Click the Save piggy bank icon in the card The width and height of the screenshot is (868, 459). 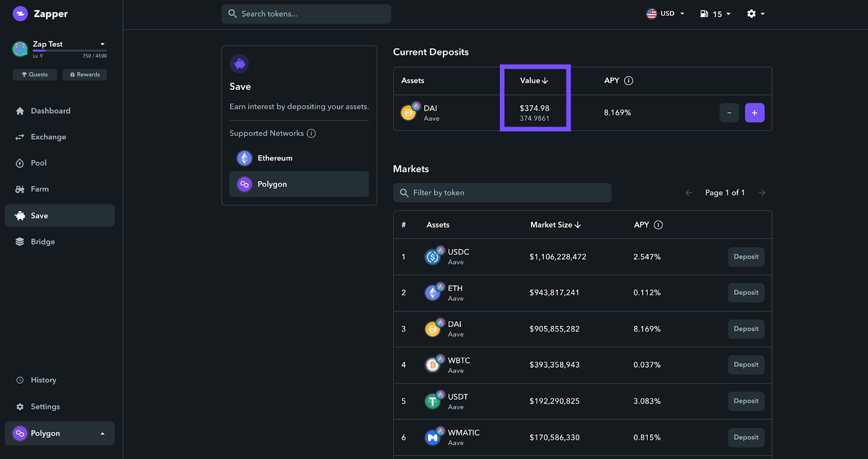(x=239, y=64)
